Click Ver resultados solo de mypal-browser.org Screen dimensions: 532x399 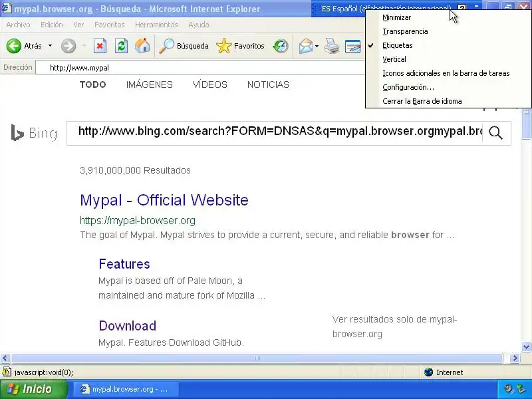point(394,327)
